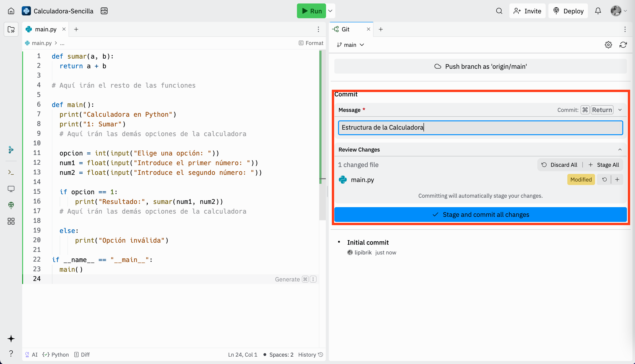This screenshot has width=635, height=364.
Task: Click the discard icon for main.py
Action: [x=604, y=179]
